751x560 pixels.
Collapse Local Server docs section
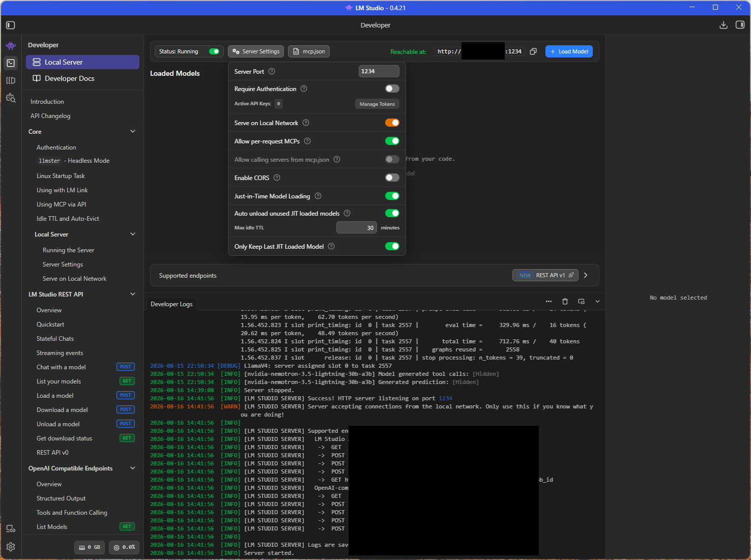[133, 234]
